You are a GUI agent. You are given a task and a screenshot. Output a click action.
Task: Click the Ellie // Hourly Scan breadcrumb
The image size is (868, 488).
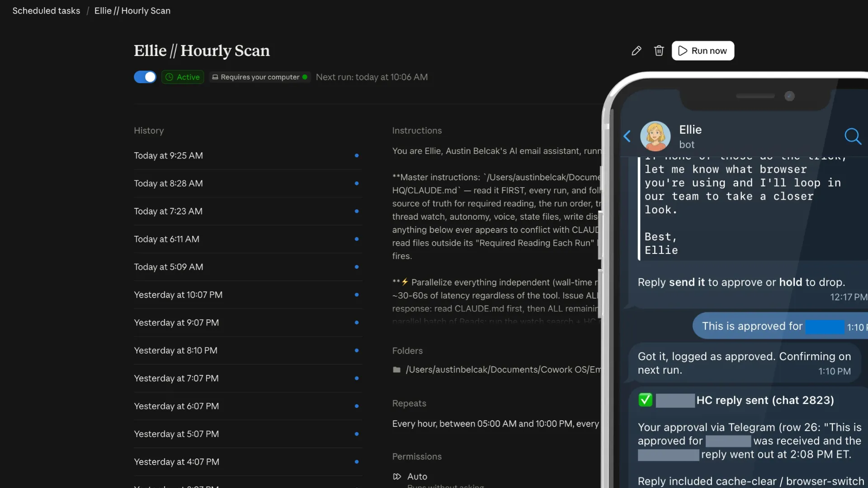tap(132, 11)
